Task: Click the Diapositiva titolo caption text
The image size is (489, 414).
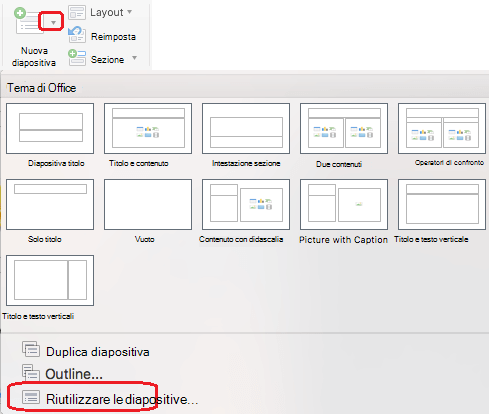Action: 56,163
